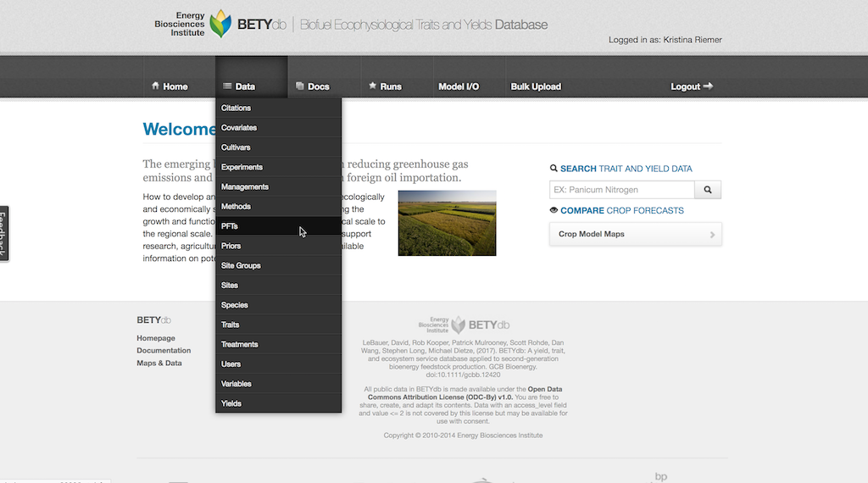868x483 pixels.
Task: Expand the Crop Model Maps chevron
Action: click(x=712, y=235)
